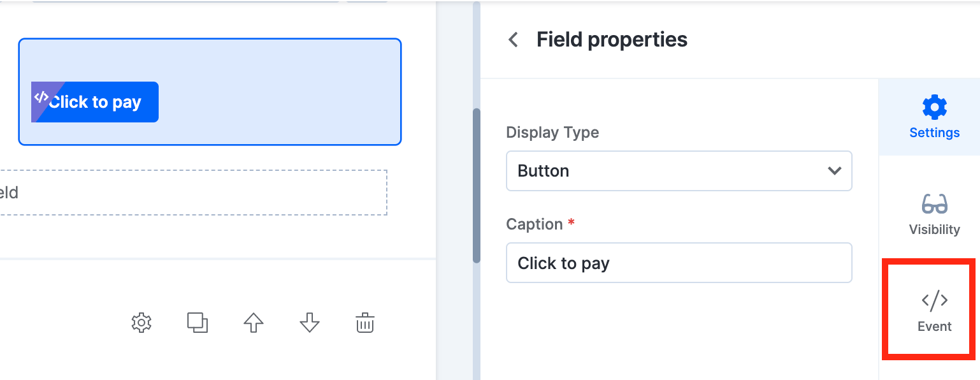
Task: Open field settings with the gear icon
Action: (x=141, y=323)
